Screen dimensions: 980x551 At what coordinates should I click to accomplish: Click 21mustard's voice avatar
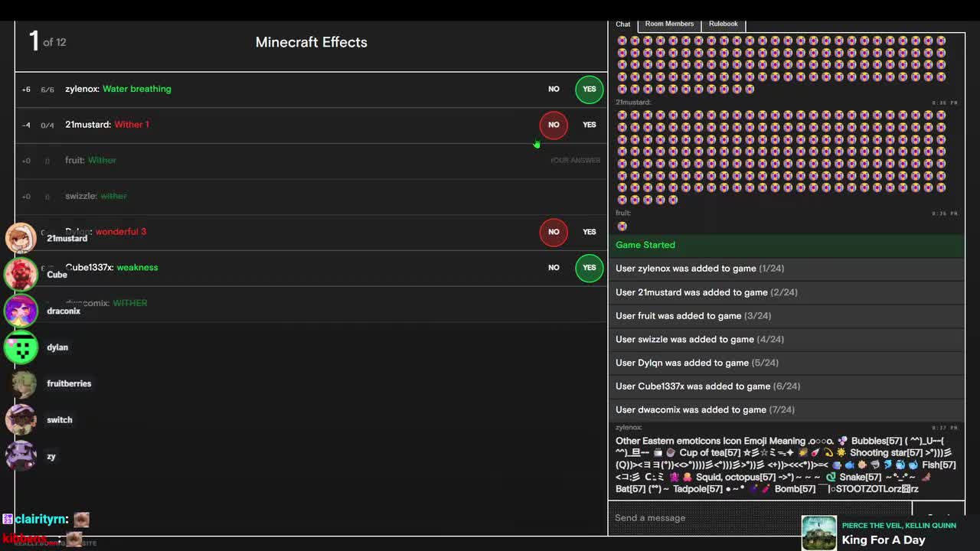(21, 238)
